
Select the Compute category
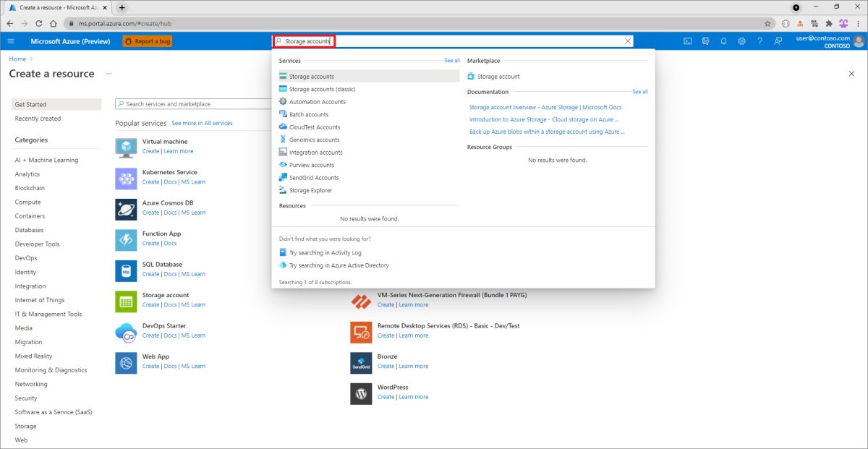[27, 202]
